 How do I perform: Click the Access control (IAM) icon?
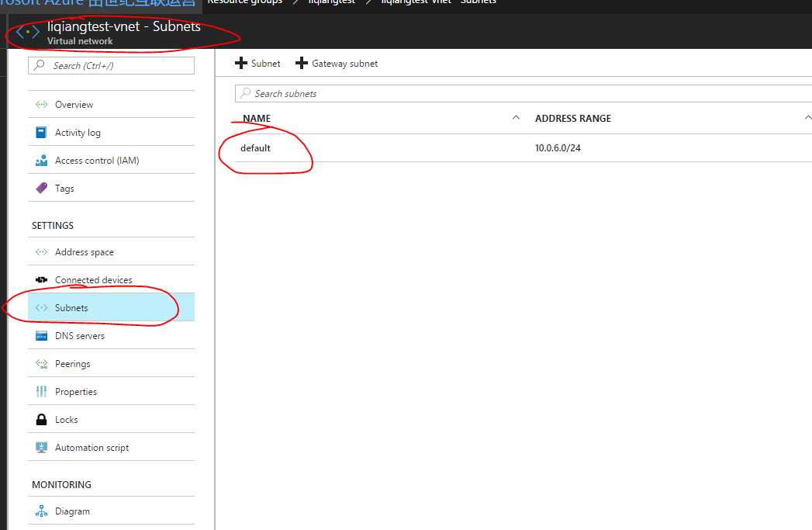pyautogui.click(x=41, y=161)
